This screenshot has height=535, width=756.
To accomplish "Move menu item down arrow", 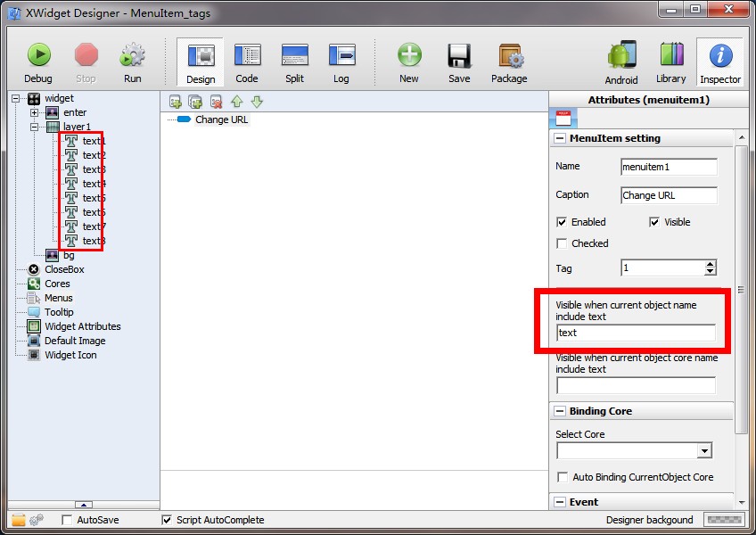I will click(x=257, y=102).
